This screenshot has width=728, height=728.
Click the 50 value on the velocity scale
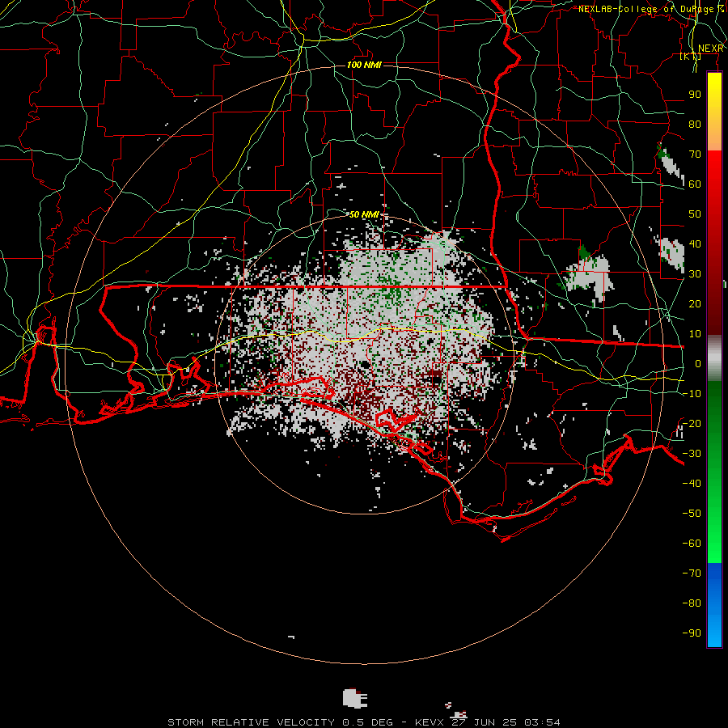(x=695, y=214)
